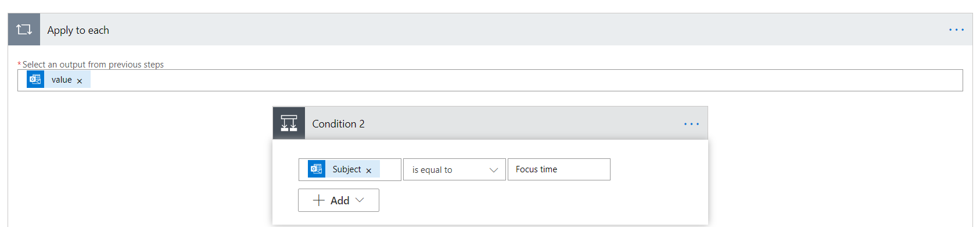Image resolution: width=980 pixels, height=227 pixels.
Task: Open the Apply to each ellipsis menu
Action: tap(956, 30)
